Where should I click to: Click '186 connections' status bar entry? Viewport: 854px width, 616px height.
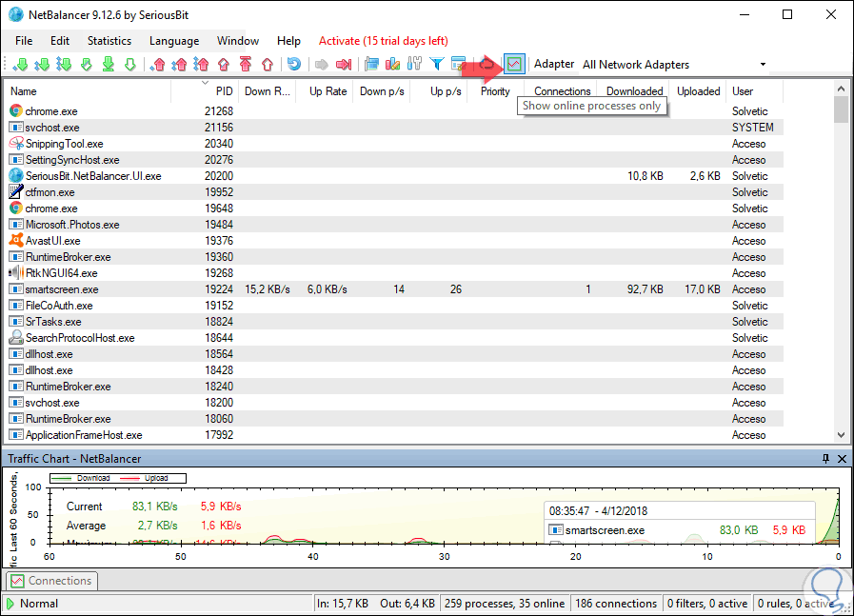coord(616,604)
